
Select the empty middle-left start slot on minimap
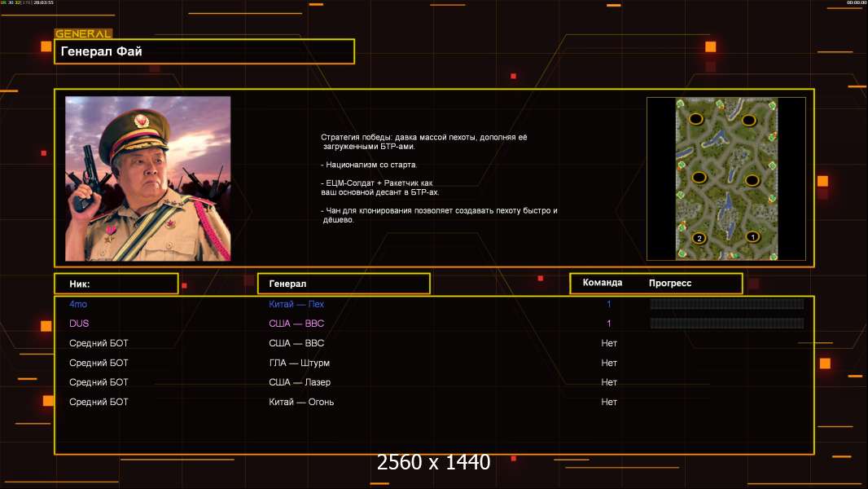[699, 177]
